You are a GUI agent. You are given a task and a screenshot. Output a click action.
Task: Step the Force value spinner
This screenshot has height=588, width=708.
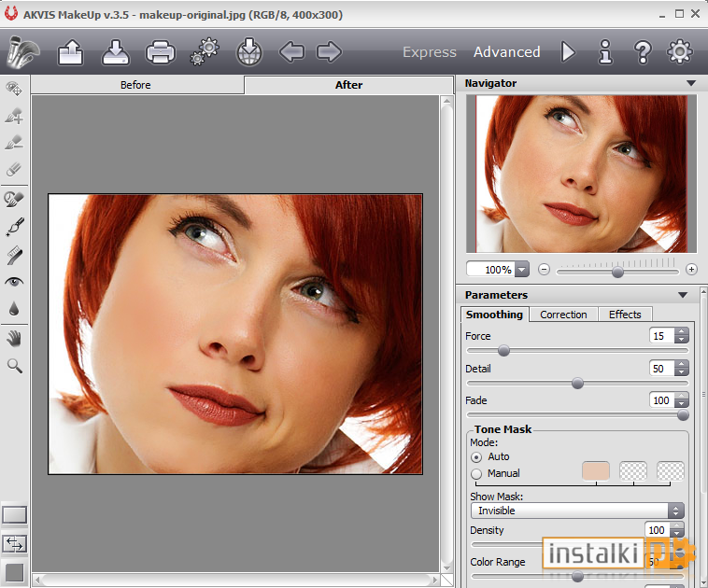(x=681, y=336)
